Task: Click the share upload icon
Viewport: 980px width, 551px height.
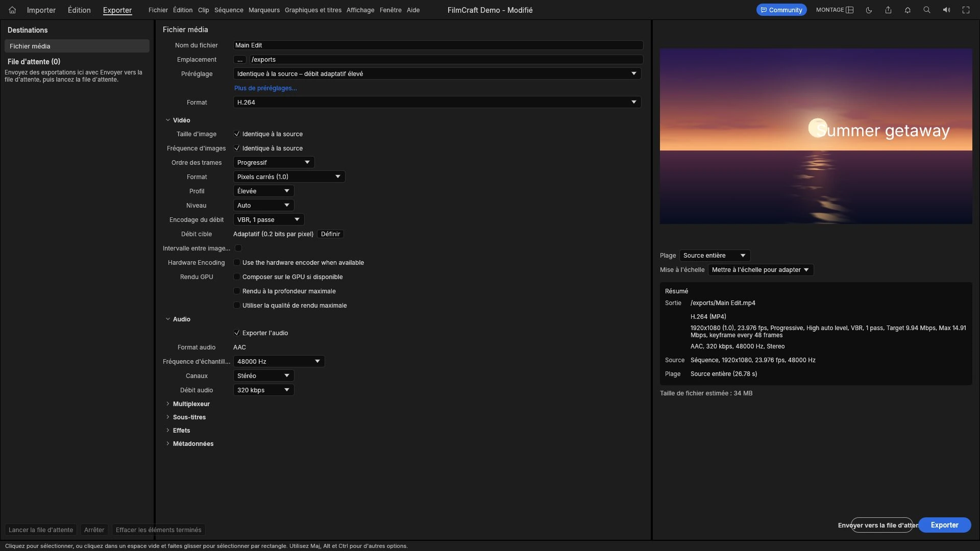Action: pyautogui.click(x=888, y=10)
